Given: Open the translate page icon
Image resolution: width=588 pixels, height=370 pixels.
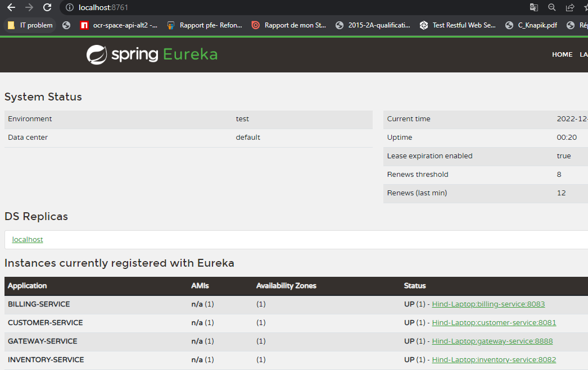Looking at the screenshot, I should tap(534, 7).
